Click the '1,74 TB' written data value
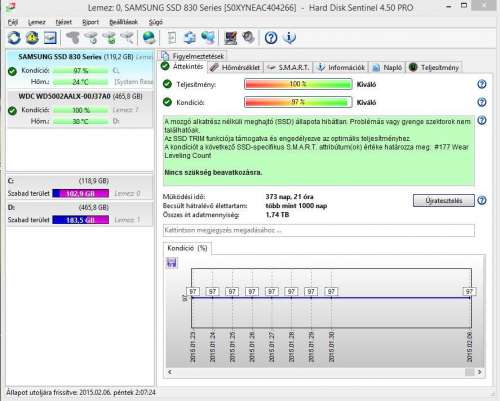The image size is (500, 401). (x=277, y=215)
